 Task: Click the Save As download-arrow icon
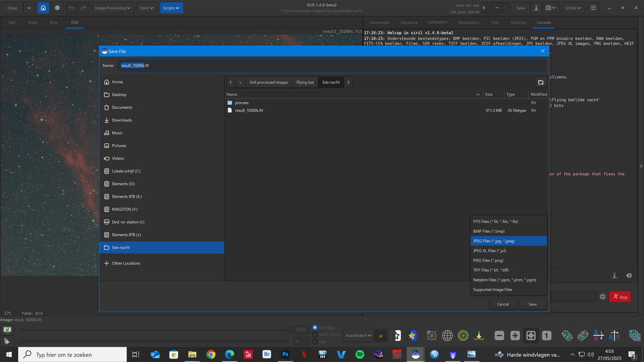point(536,8)
